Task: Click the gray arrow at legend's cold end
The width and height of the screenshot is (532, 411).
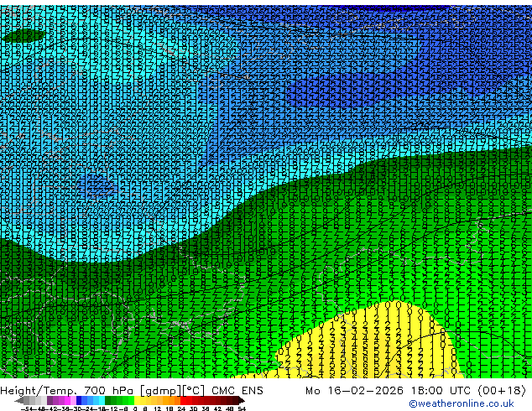Action: click(x=19, y=401)
